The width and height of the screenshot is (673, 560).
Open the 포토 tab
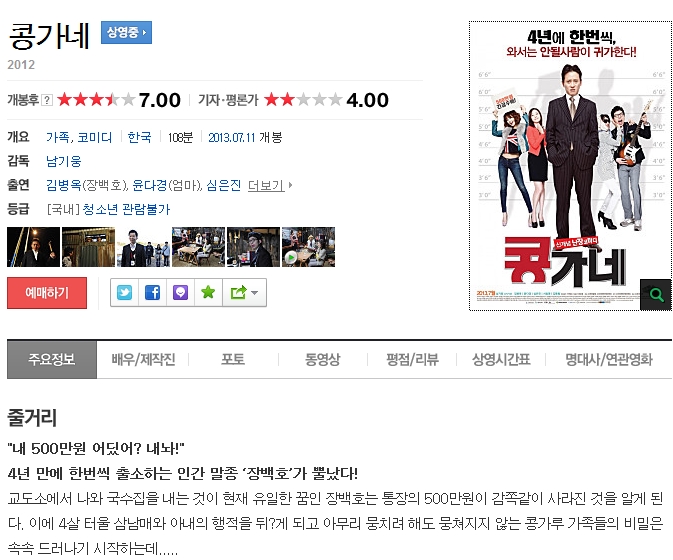233,359
